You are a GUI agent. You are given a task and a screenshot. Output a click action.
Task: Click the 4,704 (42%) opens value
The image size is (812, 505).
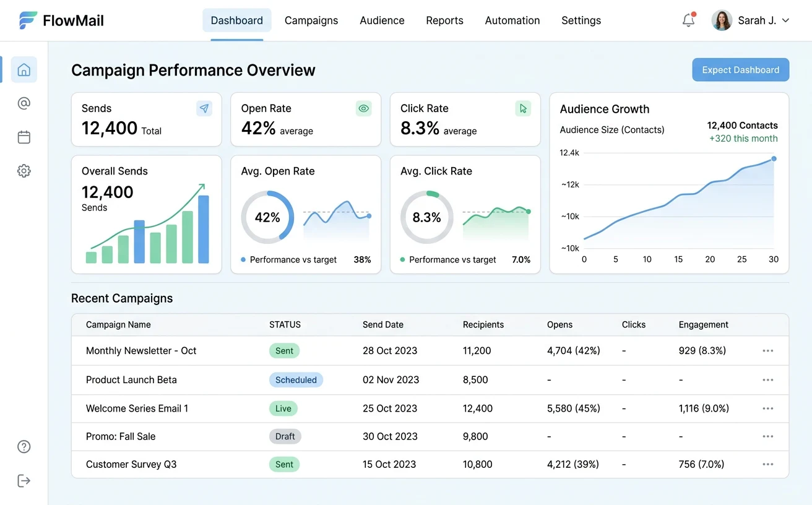[x=574, y=351]
